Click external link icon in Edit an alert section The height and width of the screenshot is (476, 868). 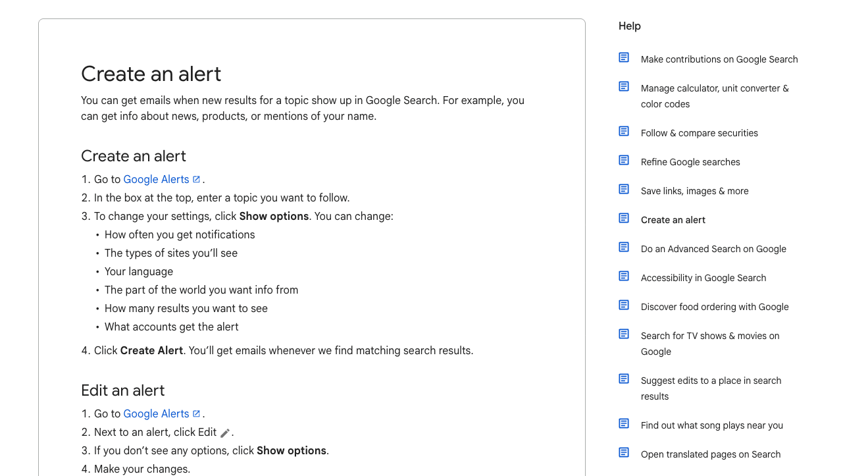coord(196,413)
